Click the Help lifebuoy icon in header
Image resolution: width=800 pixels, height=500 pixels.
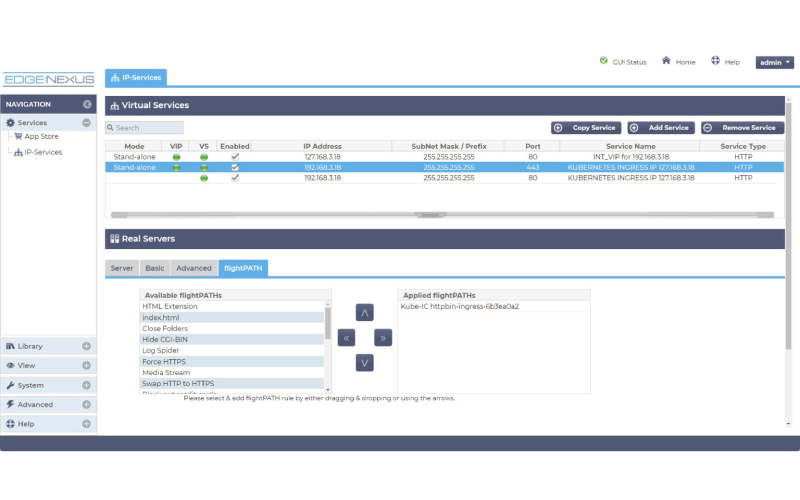(x=715, y=61)
